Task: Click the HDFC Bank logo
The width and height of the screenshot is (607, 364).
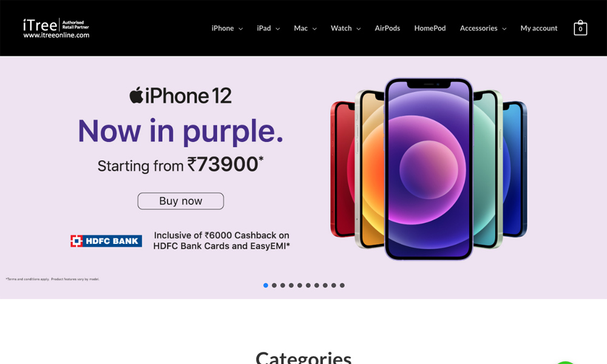Action: pyautogui.click(x=106, y=241)
